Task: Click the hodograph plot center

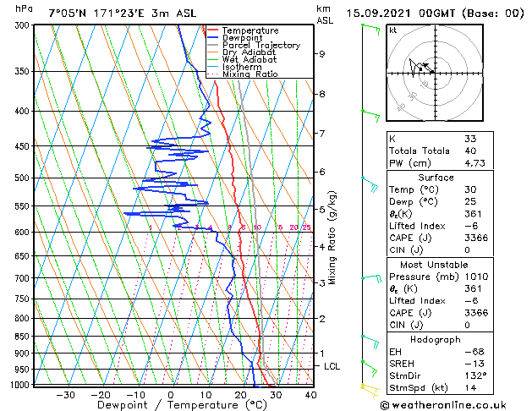Action: pyautogui.click(x=436, y=73)
